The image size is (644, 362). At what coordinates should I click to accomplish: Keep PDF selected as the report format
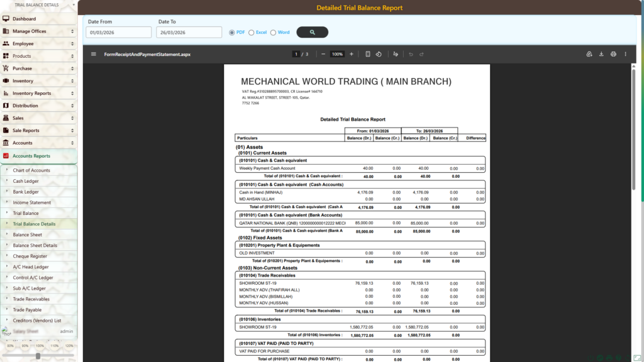pyautogui.click(x=231, y=32)
